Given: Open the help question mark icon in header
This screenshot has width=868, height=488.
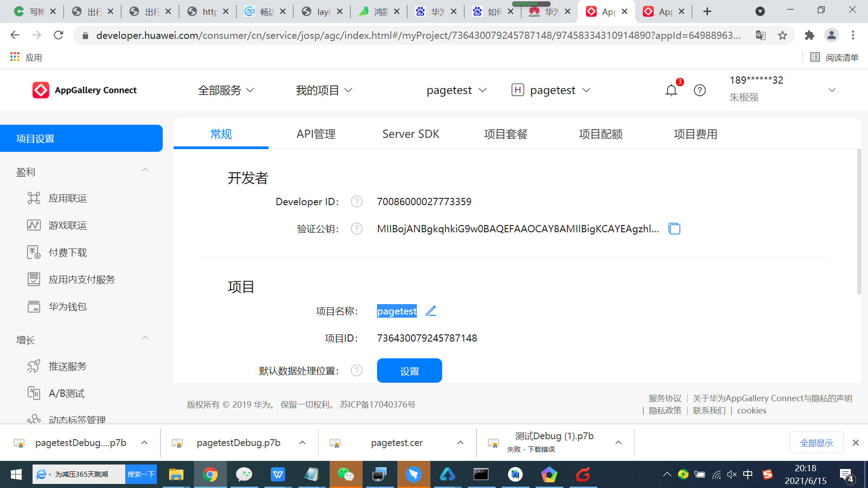Looking at the screenshot, I should click(x=699, y=90).
